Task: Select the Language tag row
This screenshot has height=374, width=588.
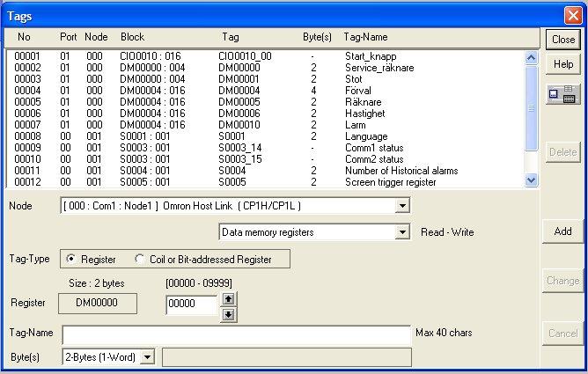Action: click(x=264, y=136)
